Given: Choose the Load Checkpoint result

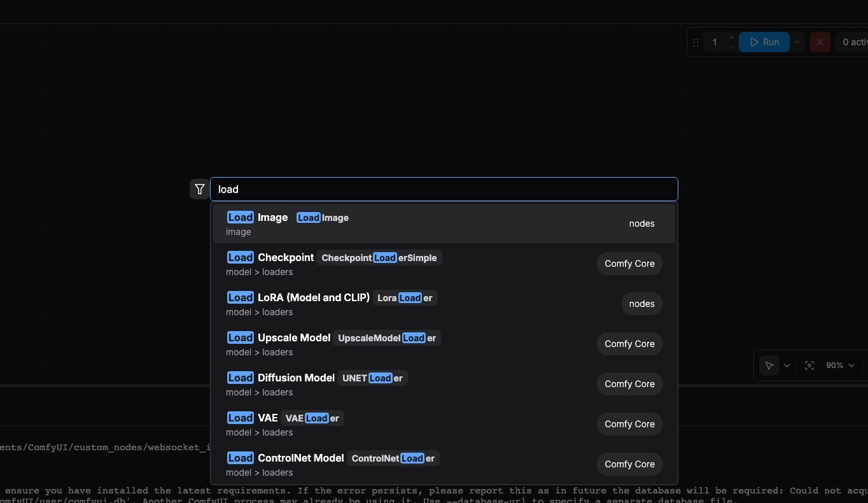Looking at the screenshot, I should coord(444,264).
